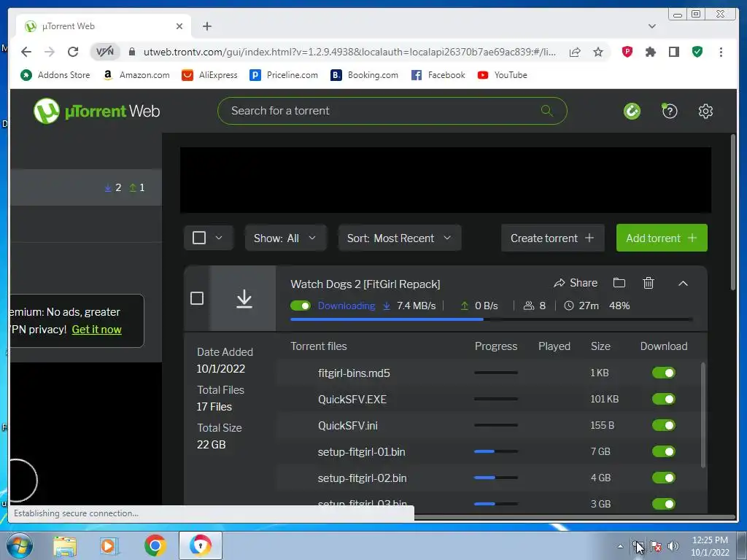Delete Watch Dogs 2 torrent with trash icon

(648, 283)
